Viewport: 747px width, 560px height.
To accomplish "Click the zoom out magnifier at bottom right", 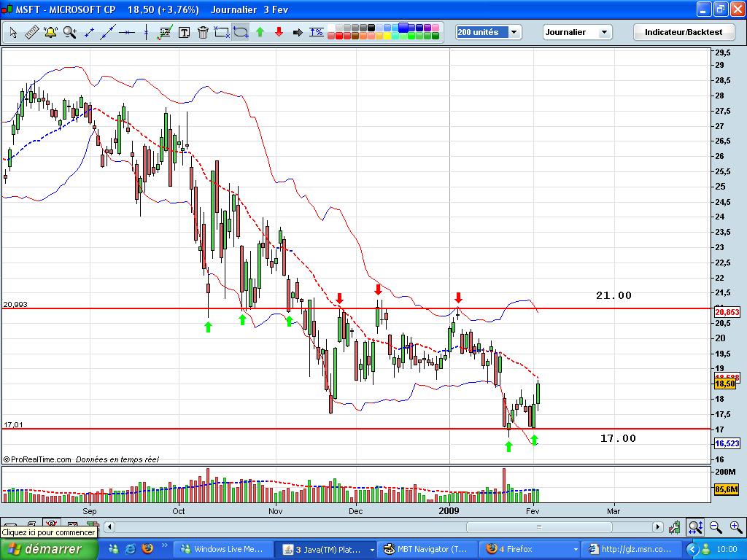I will coord(716,526).
